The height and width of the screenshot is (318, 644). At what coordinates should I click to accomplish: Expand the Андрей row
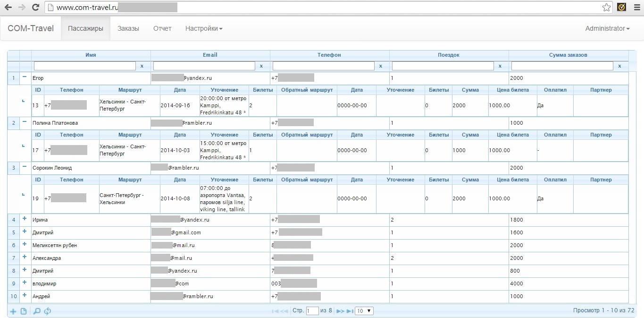25,295
